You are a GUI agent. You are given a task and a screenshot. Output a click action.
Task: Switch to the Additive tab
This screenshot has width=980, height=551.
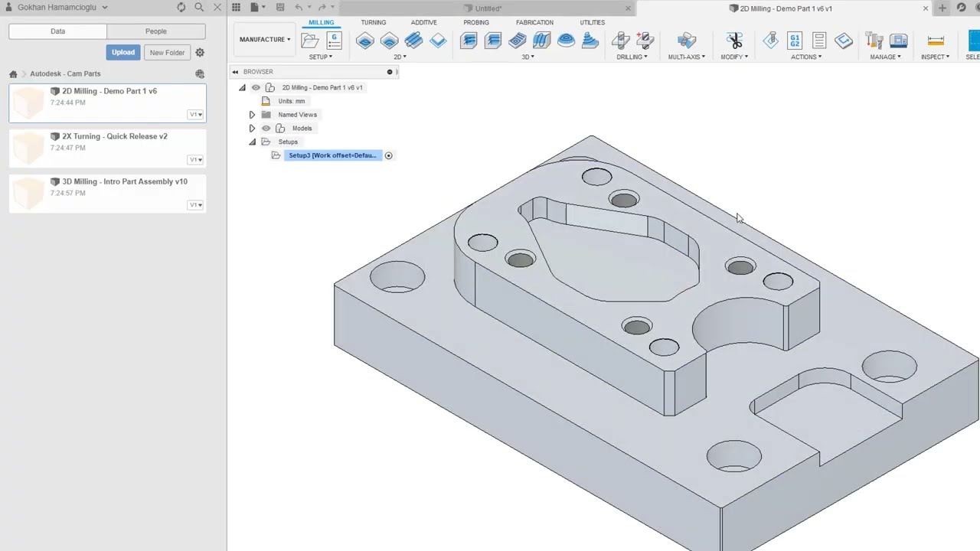click(423, 23)
